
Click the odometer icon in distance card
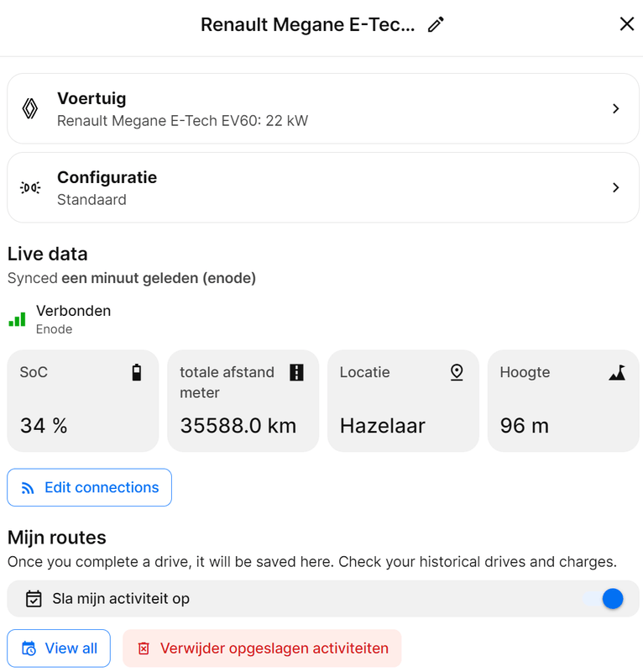point(296,372)
